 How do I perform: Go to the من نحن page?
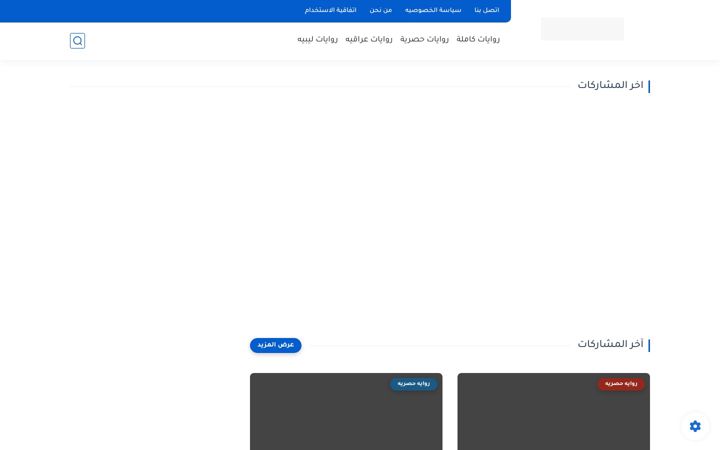coord(381,10)
